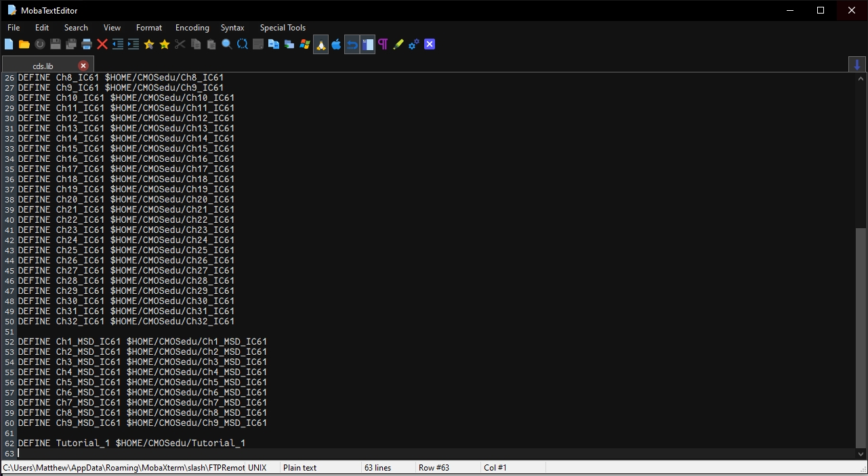The image size is (868, 476).
Task: Click the single floppy disk save icon
Action: tap(56, 45)
